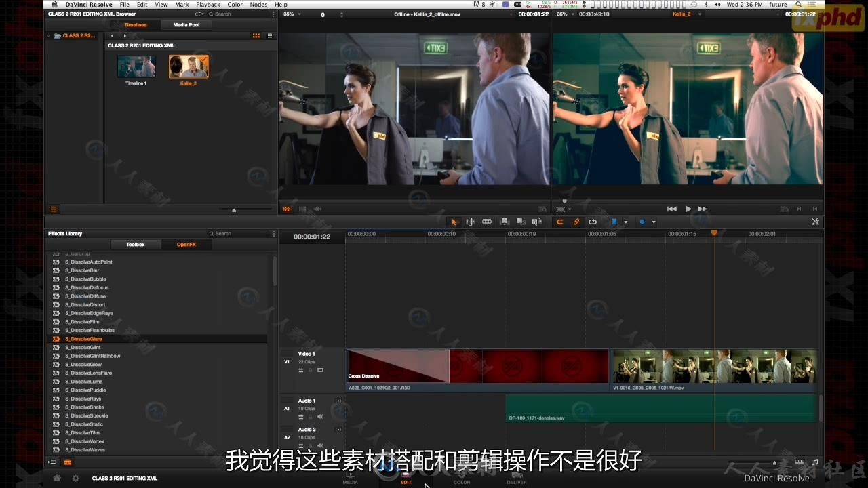Switch to the Timelines tab
868x488 pixels.
click(136, 25)
